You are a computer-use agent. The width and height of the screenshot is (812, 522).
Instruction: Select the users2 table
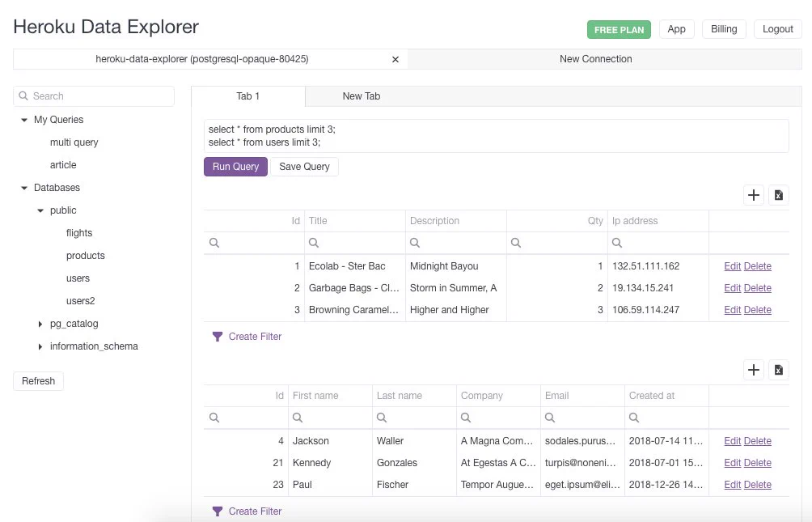click(80, 301)
